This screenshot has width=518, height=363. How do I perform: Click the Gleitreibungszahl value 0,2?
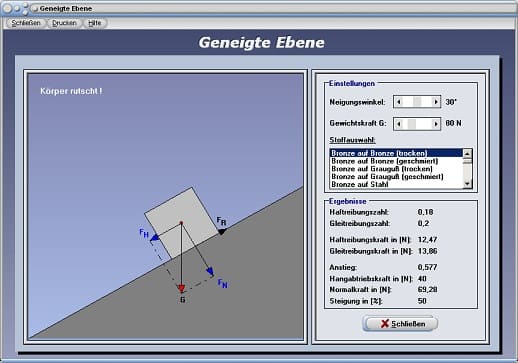[x=423, y=223]
